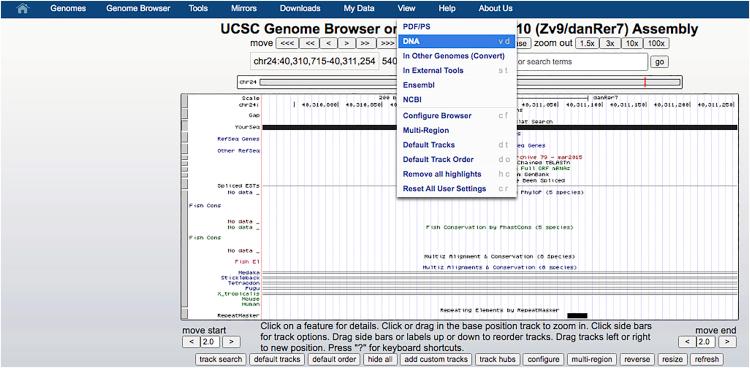Screen dimensions: 750x368
Task: Open the Genomes menu
Action: 68,9
